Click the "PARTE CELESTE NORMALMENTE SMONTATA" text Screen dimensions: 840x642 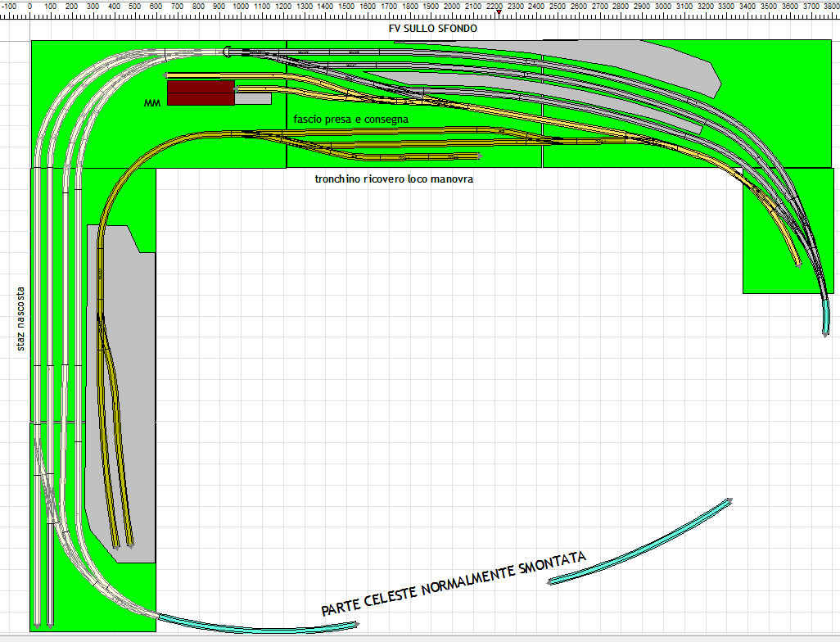point(454,584)
